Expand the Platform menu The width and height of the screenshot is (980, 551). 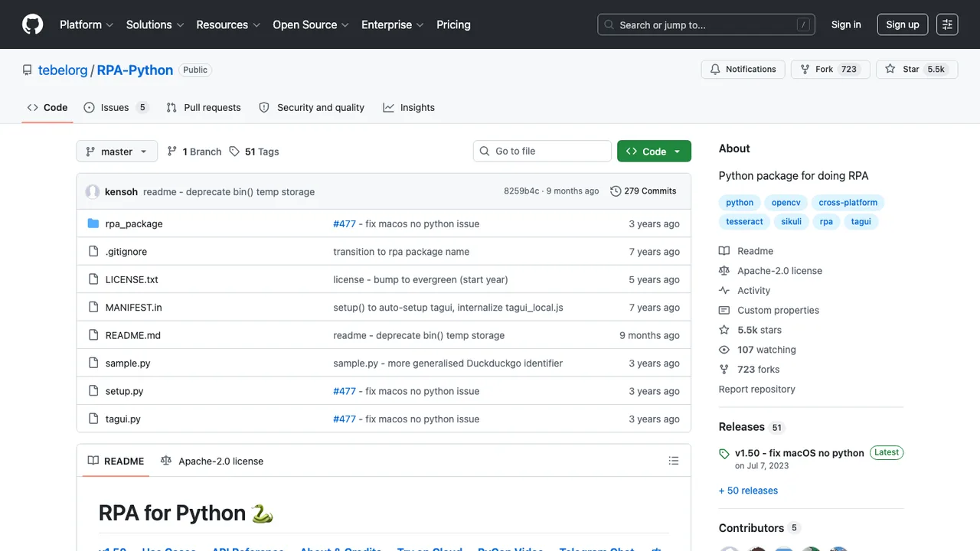pyautogui.click(x=87, y=24)
